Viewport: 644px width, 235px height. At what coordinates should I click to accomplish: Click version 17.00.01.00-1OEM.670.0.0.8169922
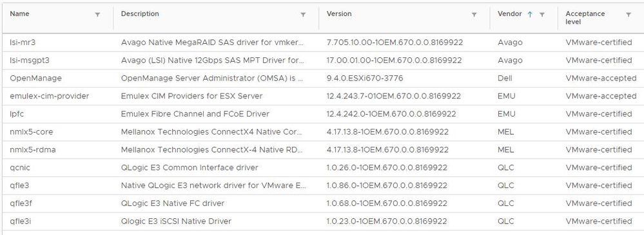(x=395, y=61)
